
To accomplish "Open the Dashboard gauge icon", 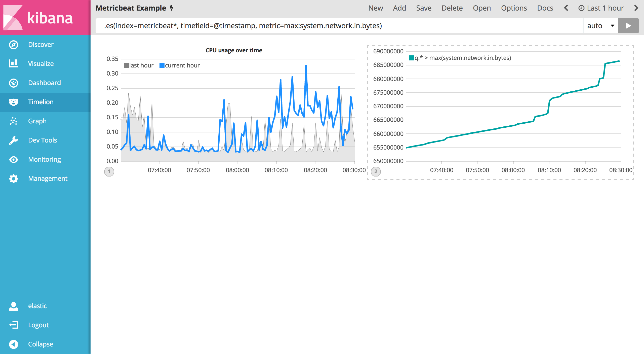I will tap(14, 83).
